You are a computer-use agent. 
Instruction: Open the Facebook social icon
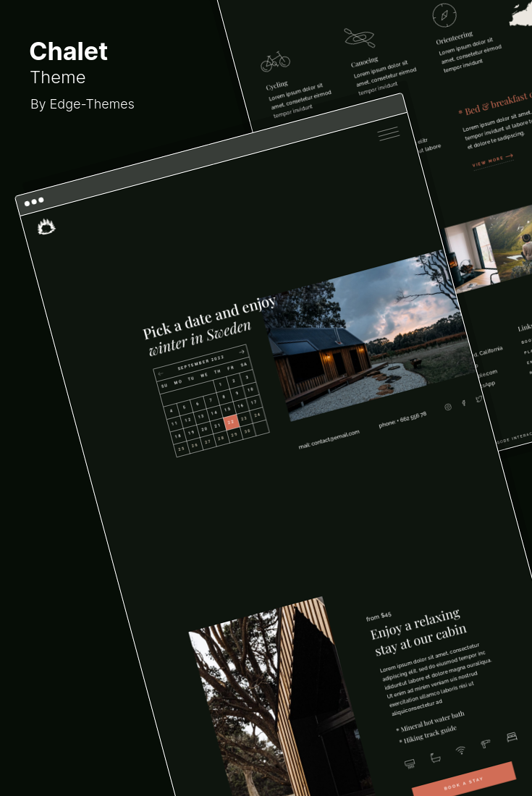tap(463, 403)
